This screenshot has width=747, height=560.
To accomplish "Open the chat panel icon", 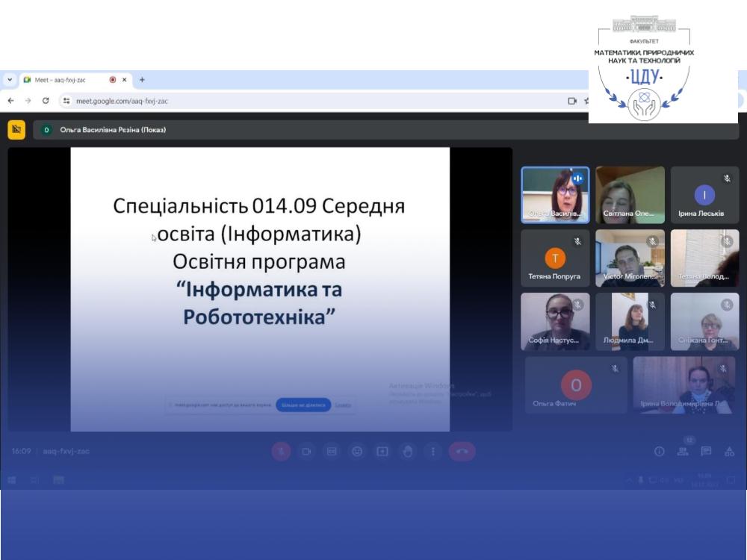I will pyautogui.click(x=706, y=451).
